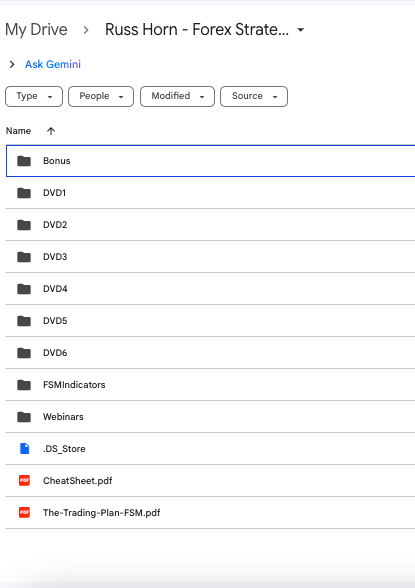
Task: Select the DVD6 folder name
Action: click(x=55, y=353)
